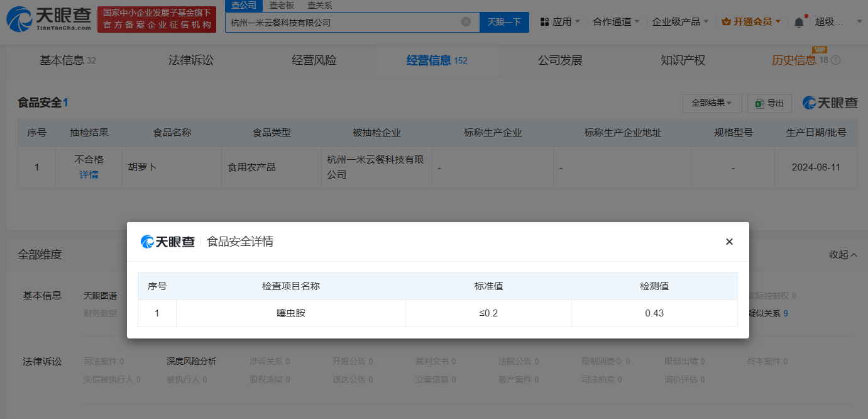
Task: Open the 企业级产品 dropdown menu
Action: click(x=680, y=22)
